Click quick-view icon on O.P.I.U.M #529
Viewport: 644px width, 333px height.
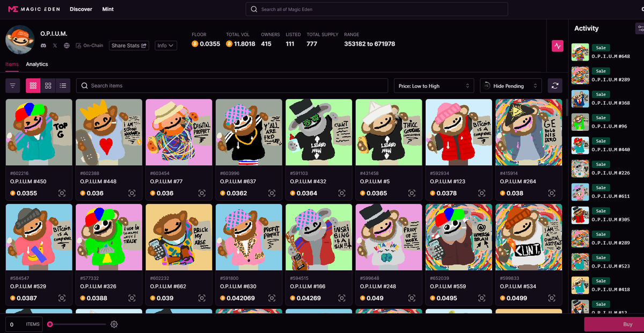(62, 298)
